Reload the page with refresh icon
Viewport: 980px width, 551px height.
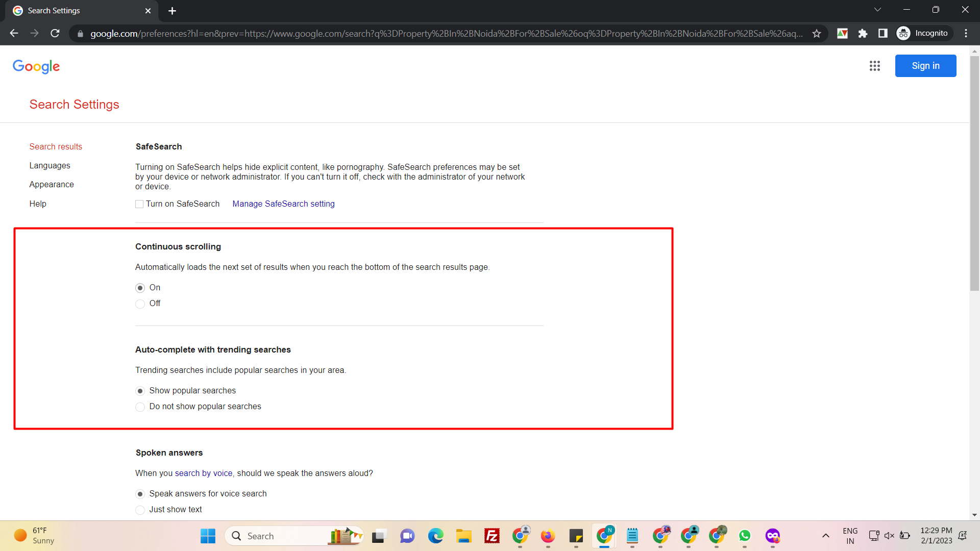pyautogui.click(x=55, y=33)
